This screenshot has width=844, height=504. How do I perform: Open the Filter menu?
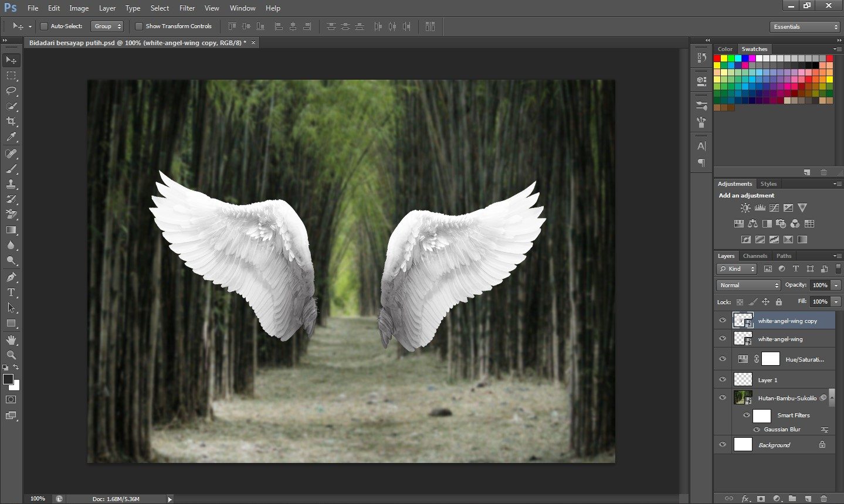pyautogui.click(x=187, y=8)
